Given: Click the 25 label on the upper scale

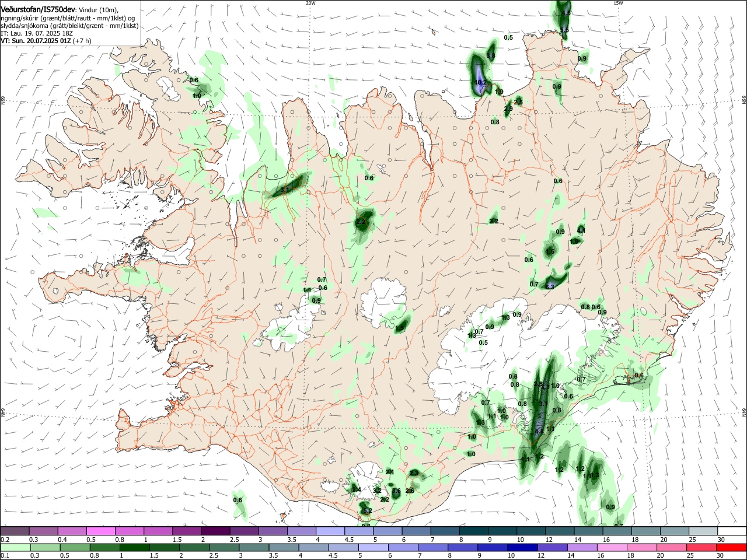Looking at the screenshot, I should tap(693, 539).
